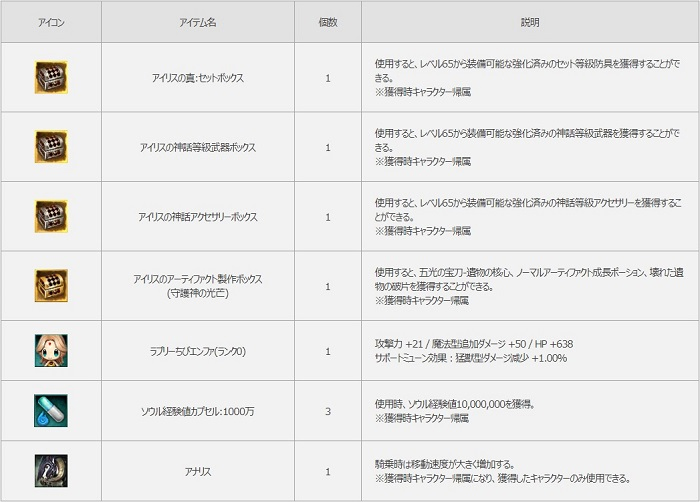Click the item name アイリスの真:セットボックス
Image resolution: width=700 pixels, height=502 pixels.
pos(197,78)
